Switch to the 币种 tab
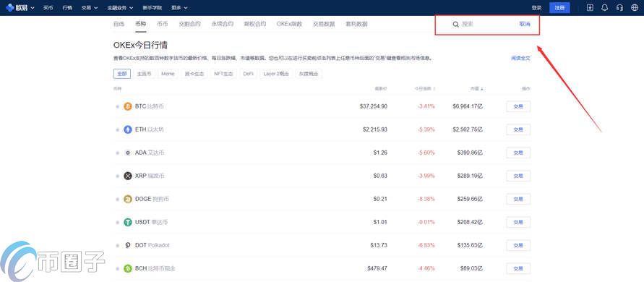The width and height of the screenshot is (644, 282). [140, 24]
